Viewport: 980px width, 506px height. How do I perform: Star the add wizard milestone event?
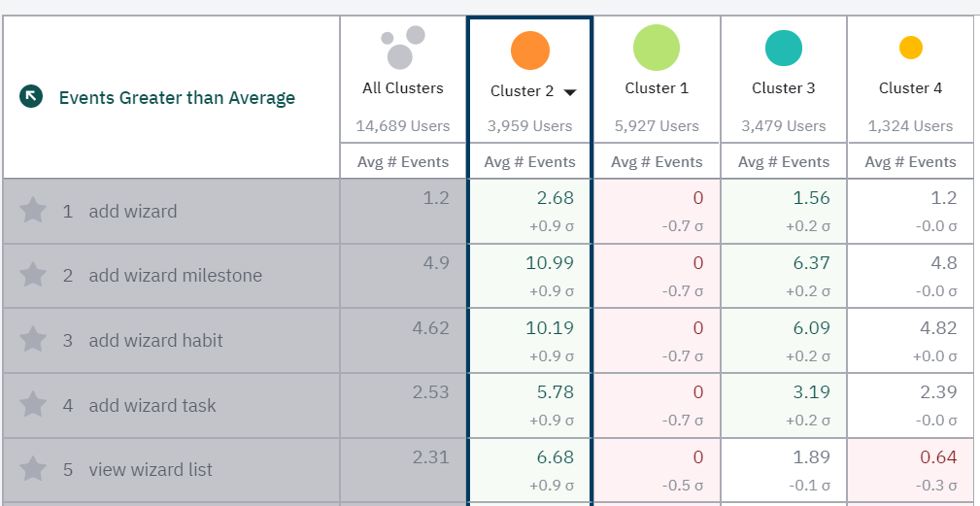pos(34,275)
